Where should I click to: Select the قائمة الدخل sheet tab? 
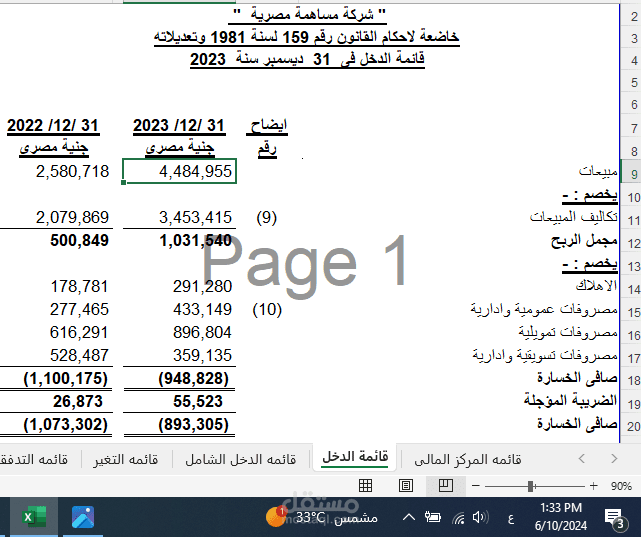[x=355, y=457]
